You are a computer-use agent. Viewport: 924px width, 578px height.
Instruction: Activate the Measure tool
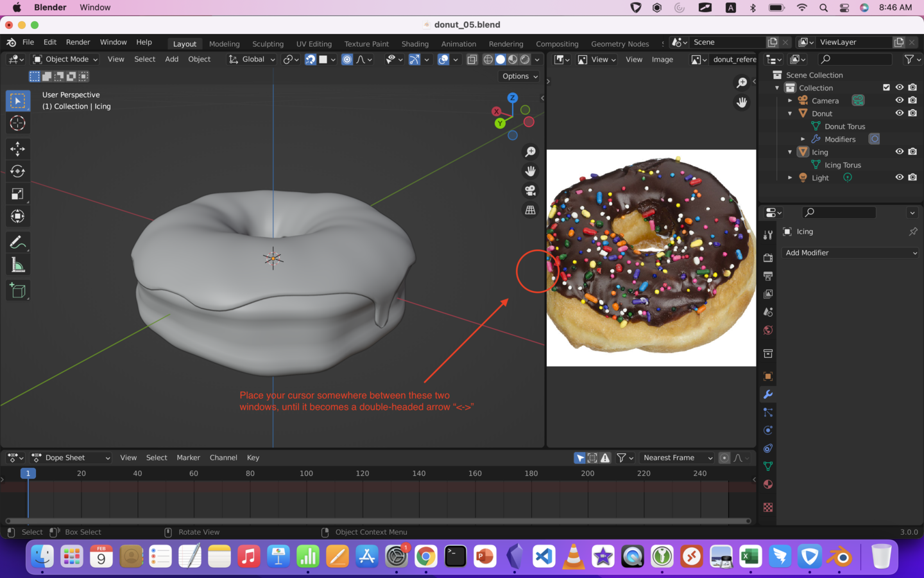click(x=17, y=264)
